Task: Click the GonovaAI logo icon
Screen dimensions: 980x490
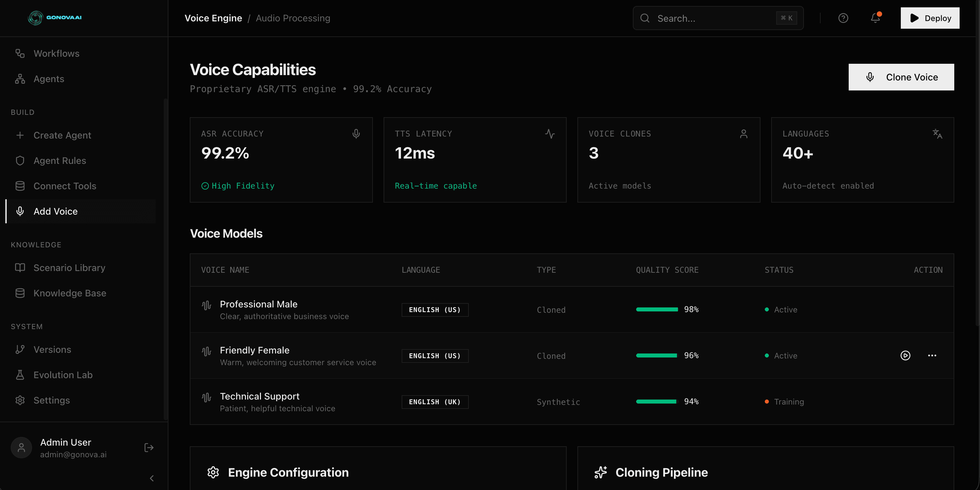Action: pos(35,17)
